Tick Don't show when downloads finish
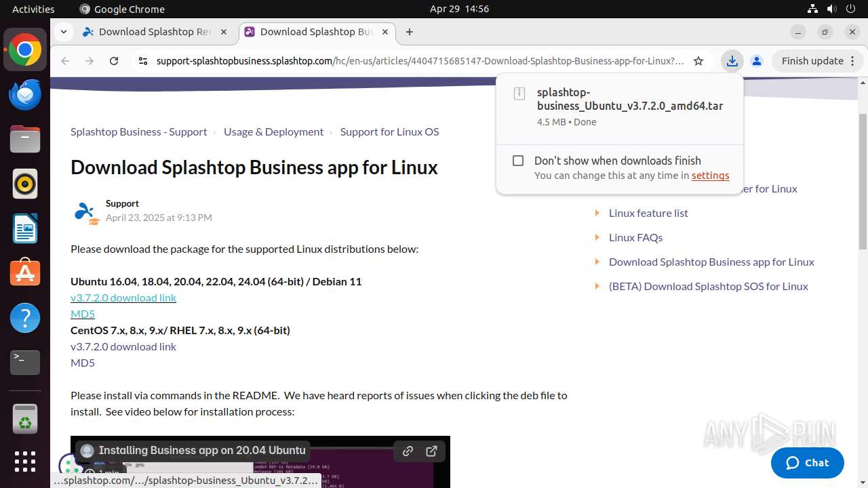Viewport: 868px width, 488px height. click(x=518, y=161)
